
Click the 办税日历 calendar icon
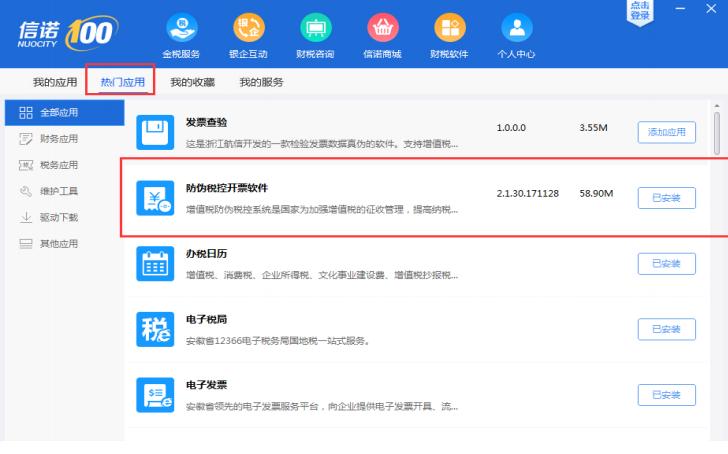coord(155,264)
